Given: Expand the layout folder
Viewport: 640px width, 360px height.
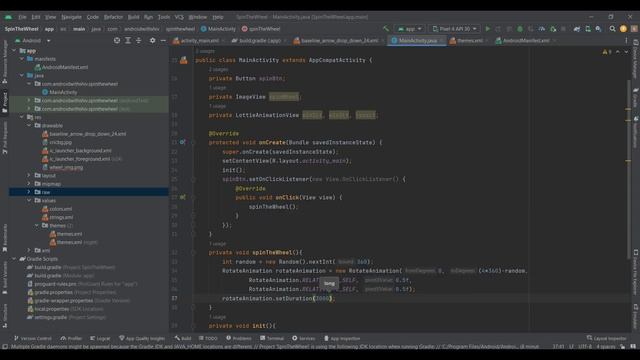Looking at the screenshot, I should (x=29, y=175).
